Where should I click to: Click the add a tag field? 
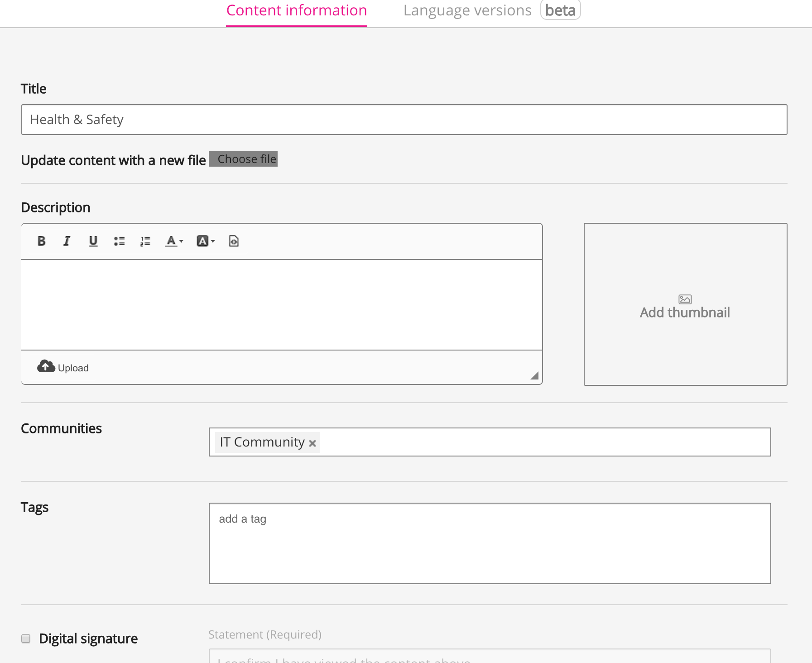click(x=489, y=543)
